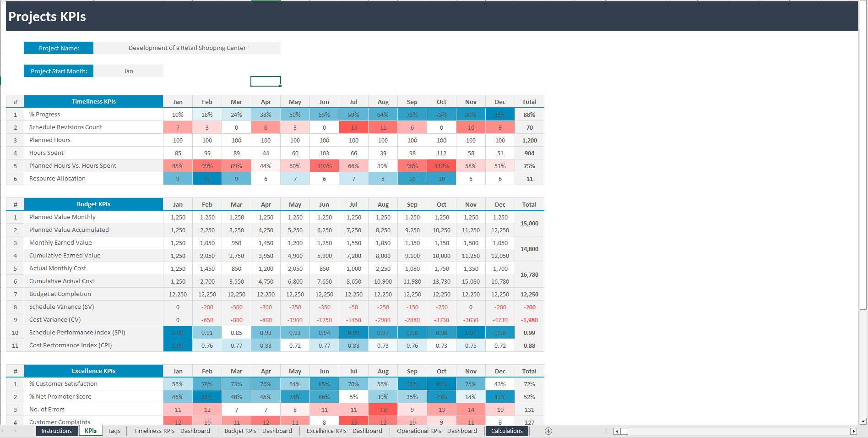Switch to the Excellence KPIs - Dashboard sheet
Image resolution: width=868 pixels, height=438 pixels.
pyautogui.click(x=344, y=431)
